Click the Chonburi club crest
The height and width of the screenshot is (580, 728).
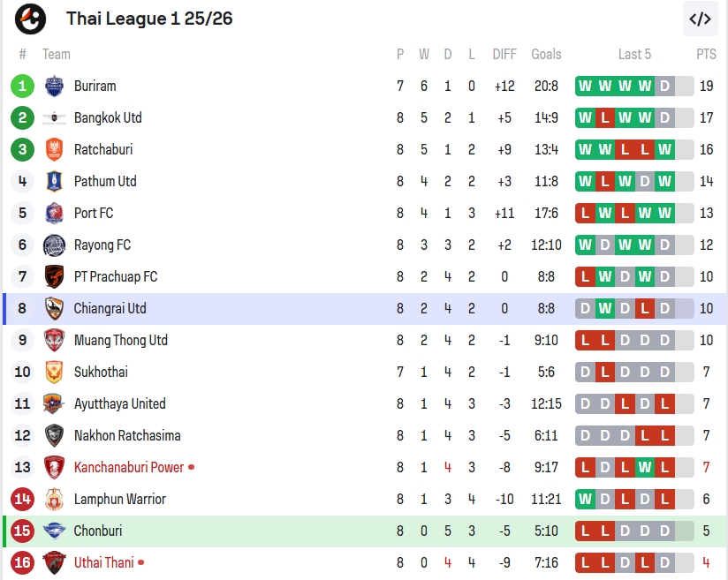(55, 531)
